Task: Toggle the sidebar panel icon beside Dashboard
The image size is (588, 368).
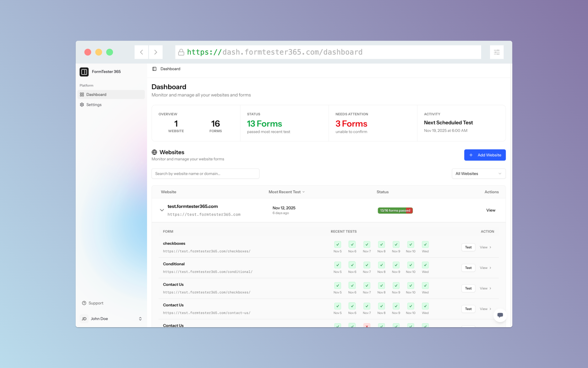Action: [x=154, y=69]
